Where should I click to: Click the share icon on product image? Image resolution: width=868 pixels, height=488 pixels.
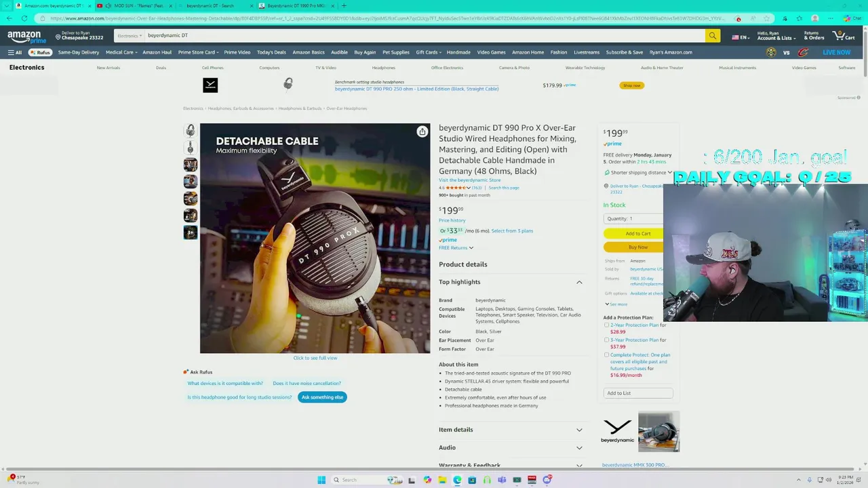pos(422,131)
